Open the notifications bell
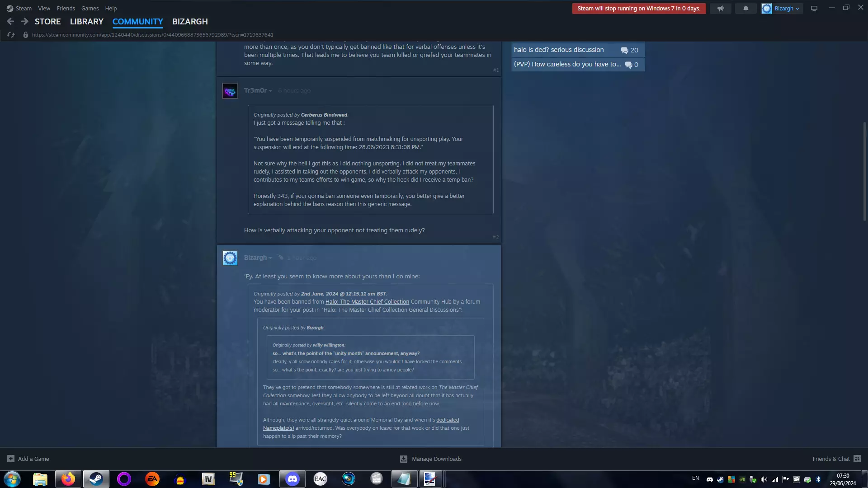Viewport: 868px width, 488px height. click(x=746, y=9)
